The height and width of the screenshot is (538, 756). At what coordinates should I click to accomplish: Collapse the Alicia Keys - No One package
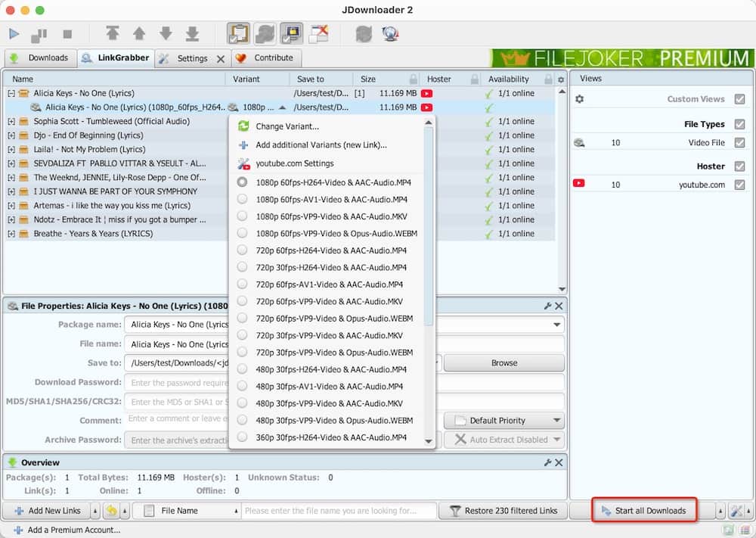coord(11,93)
